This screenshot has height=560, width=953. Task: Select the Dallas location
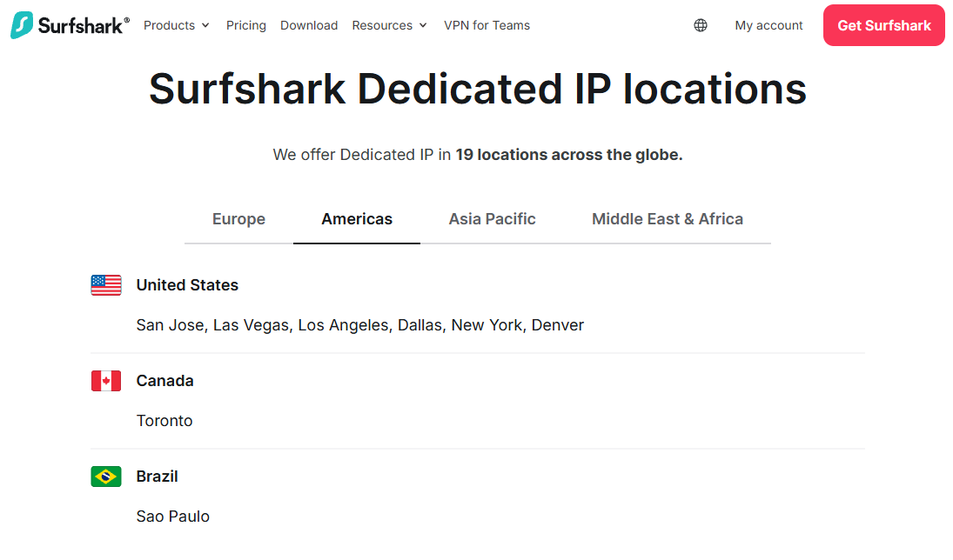[x=420, y=324]
